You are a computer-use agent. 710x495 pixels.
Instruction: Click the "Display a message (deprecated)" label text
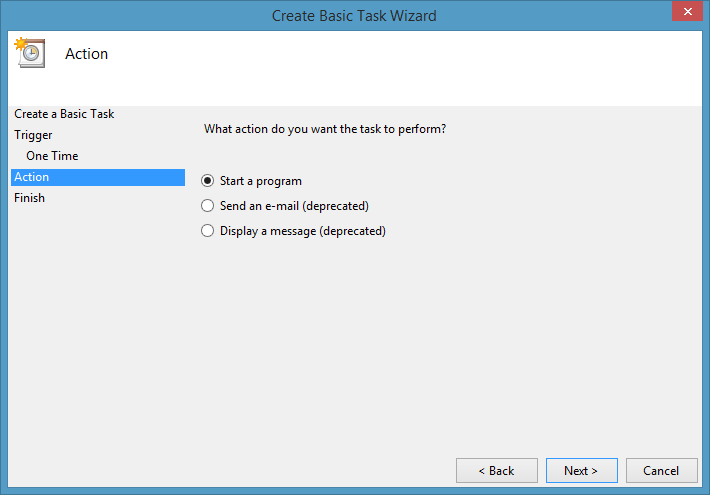point(302,231)
